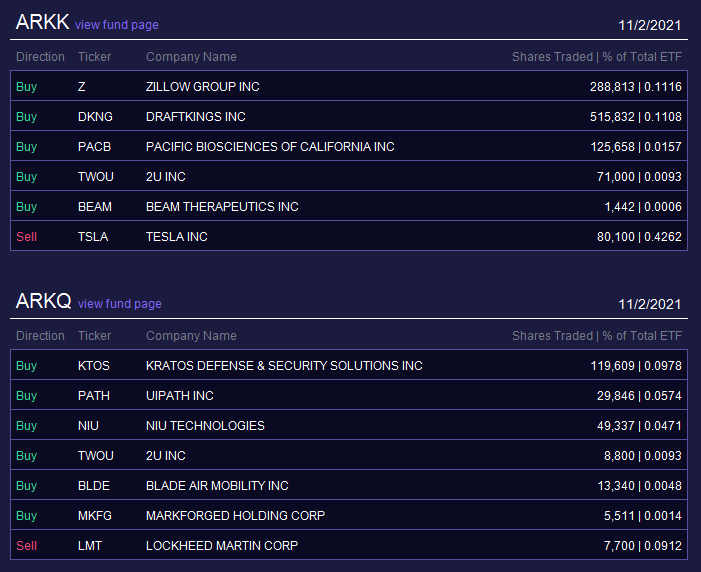This screenshot has height=572, width=701.
Task: Click value 288,813 | 0.1116
Action: click(x=636, y=87)
